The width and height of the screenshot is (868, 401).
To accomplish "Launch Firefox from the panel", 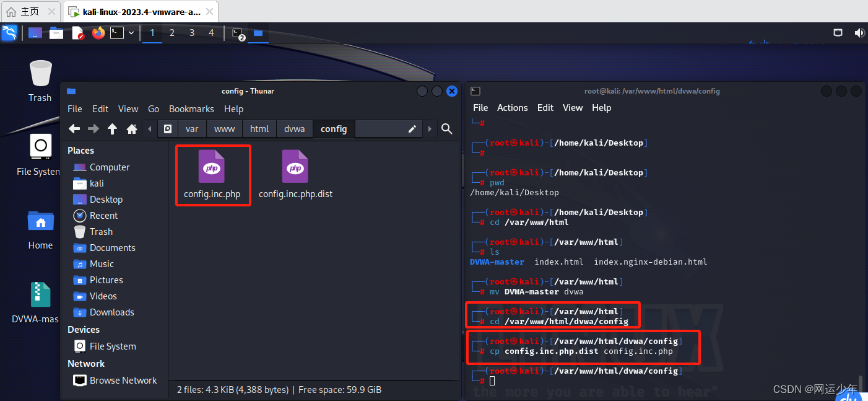I will 98,33.
